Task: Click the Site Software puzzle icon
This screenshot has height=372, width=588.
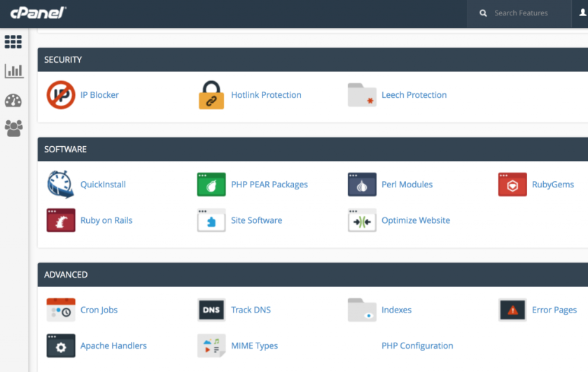Action: pos(211,220)
